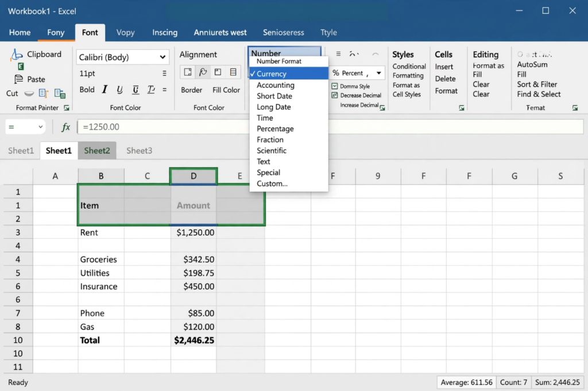Select column B header

click(x=101, y=176)
